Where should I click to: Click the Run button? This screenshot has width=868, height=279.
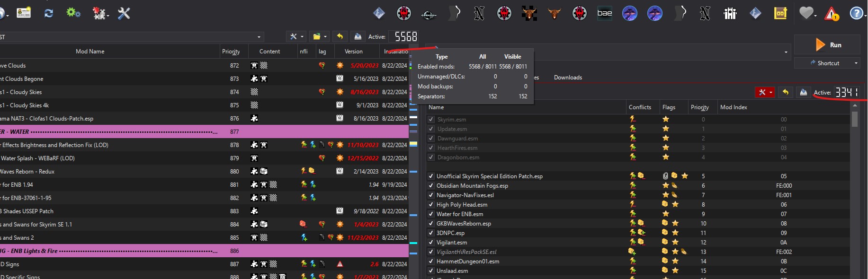[x=827, y=45]
